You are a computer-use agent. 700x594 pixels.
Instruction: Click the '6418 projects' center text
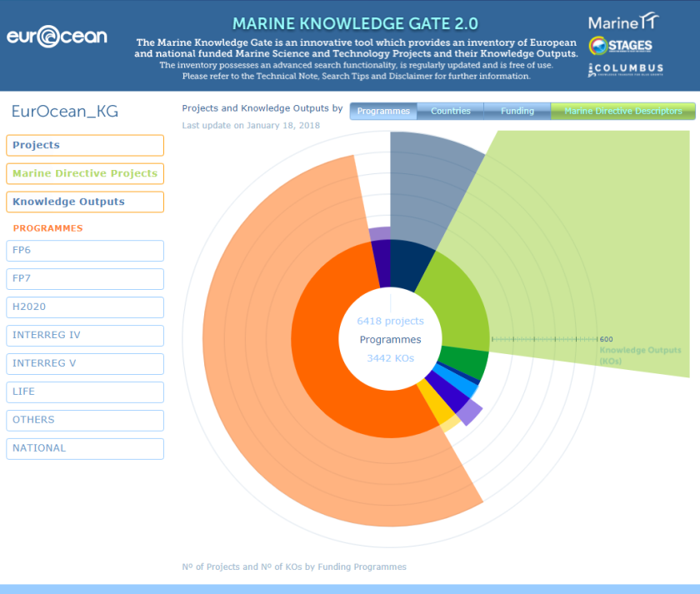pyautogui.click(x=391, y=321)
